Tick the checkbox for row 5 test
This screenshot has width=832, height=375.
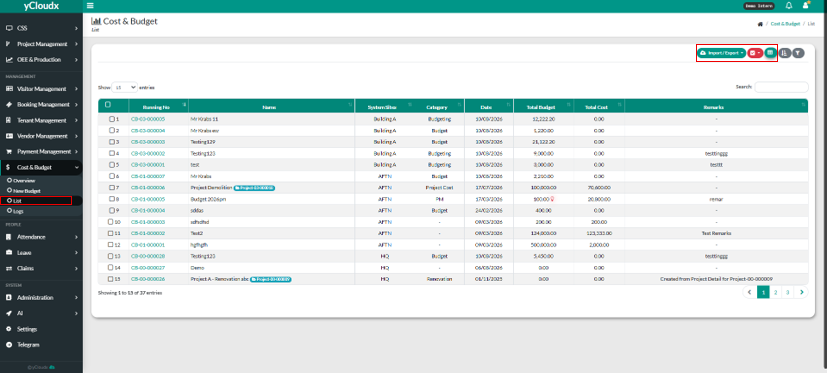tap(111, 164)
